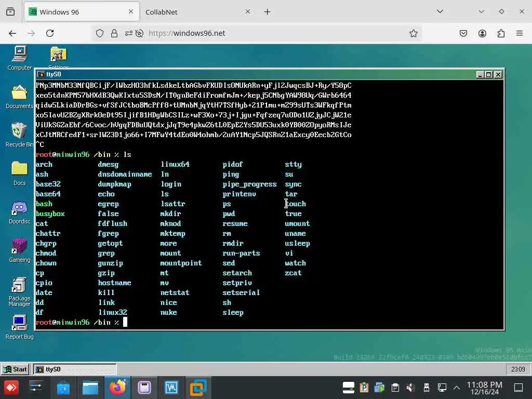
Task: Click 'nuke' in terminal listing
Action: point(169,312)
